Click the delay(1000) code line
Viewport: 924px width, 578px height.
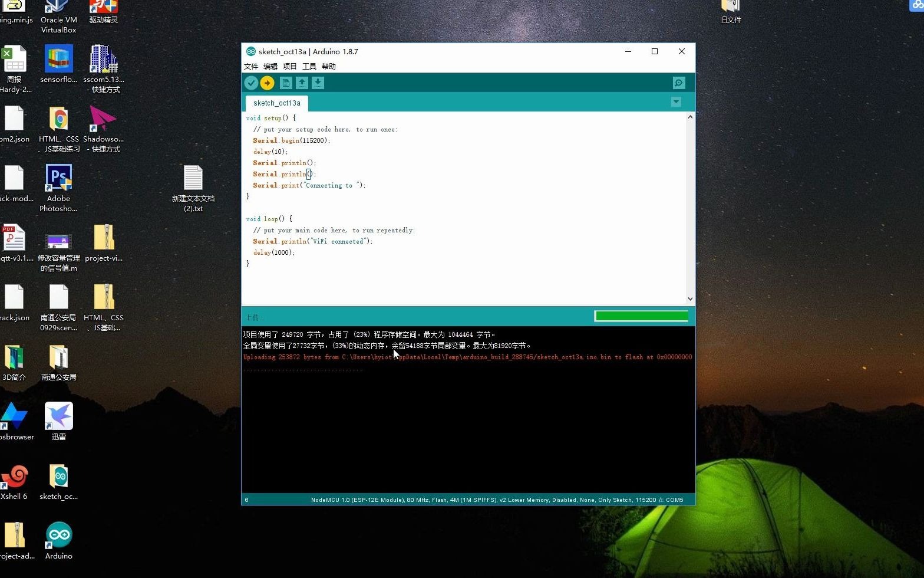click(x=274, y=252)
